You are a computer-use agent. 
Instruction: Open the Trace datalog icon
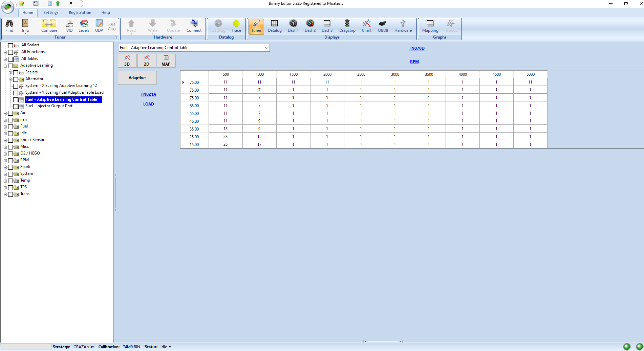click(x=236, y=26)
